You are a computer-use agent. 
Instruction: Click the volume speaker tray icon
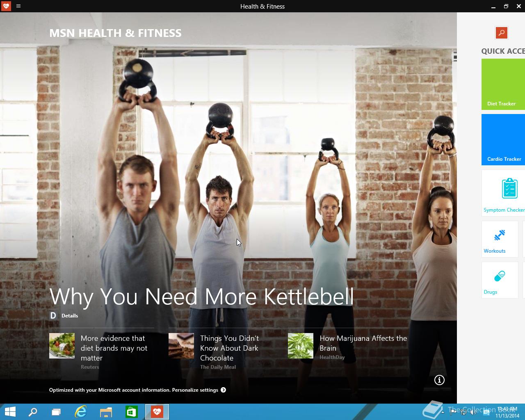click(474, 412)
